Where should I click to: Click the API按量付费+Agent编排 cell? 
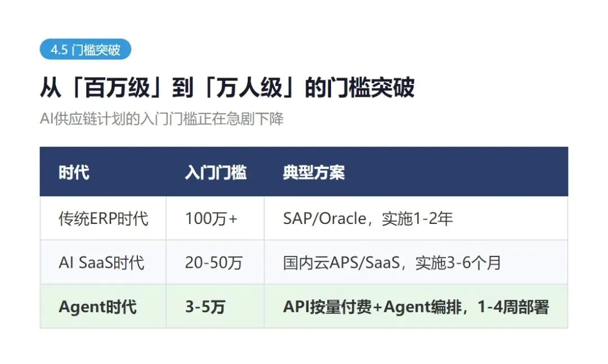416,307
